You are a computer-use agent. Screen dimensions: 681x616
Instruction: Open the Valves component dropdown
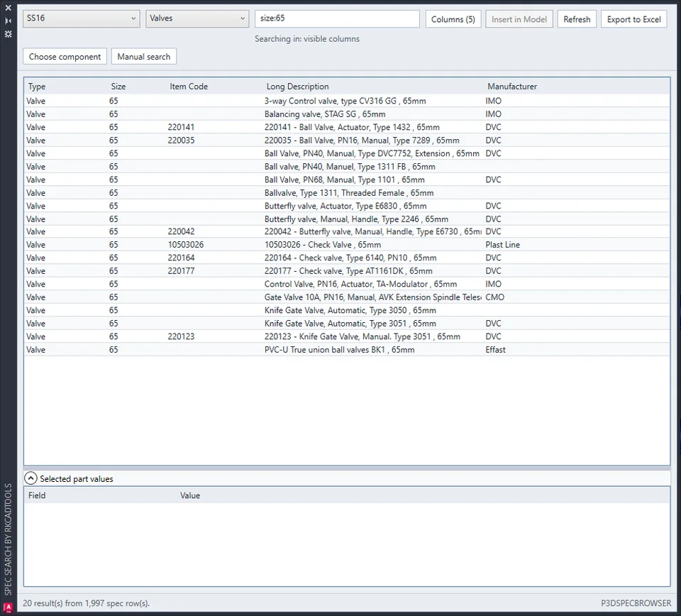pos(197,18)
